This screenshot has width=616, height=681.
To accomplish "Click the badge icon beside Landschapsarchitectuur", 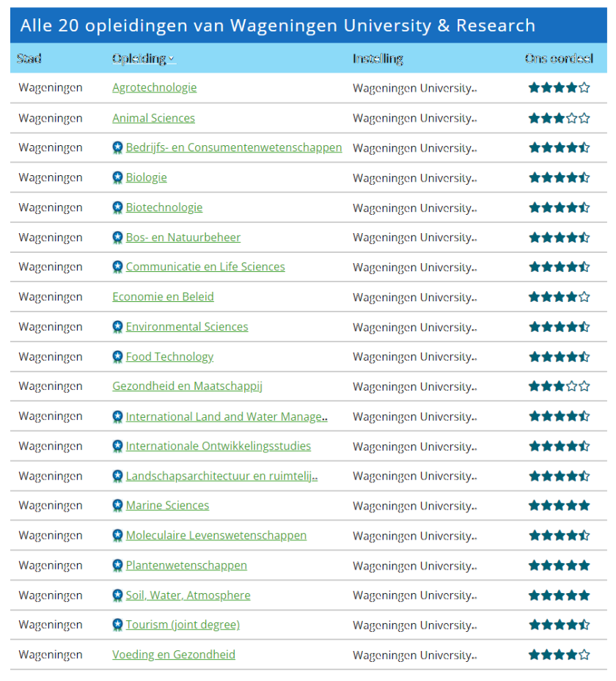I will pos(117,476).
